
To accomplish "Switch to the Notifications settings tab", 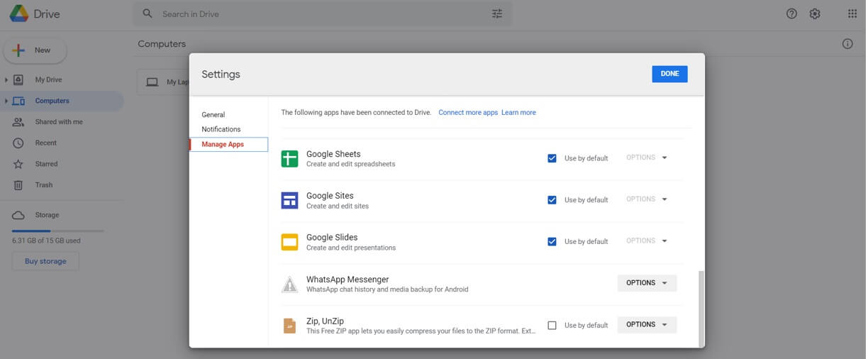I will pos(221,129).
